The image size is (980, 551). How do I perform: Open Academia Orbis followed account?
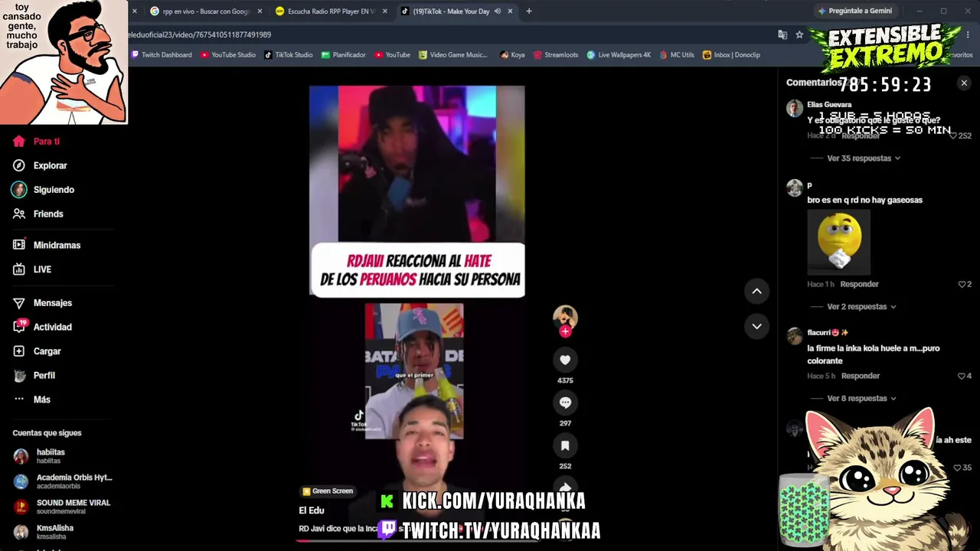[x=63, y=481]
